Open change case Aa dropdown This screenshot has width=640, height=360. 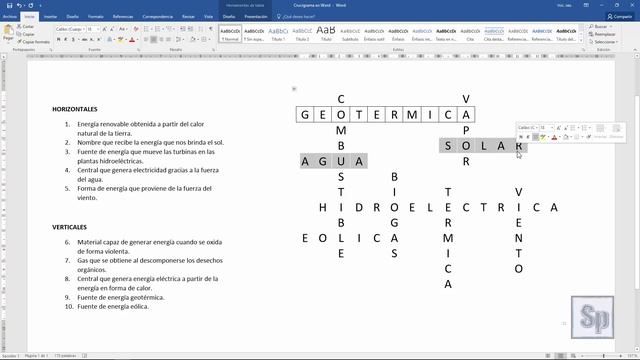tap(122, 29)
